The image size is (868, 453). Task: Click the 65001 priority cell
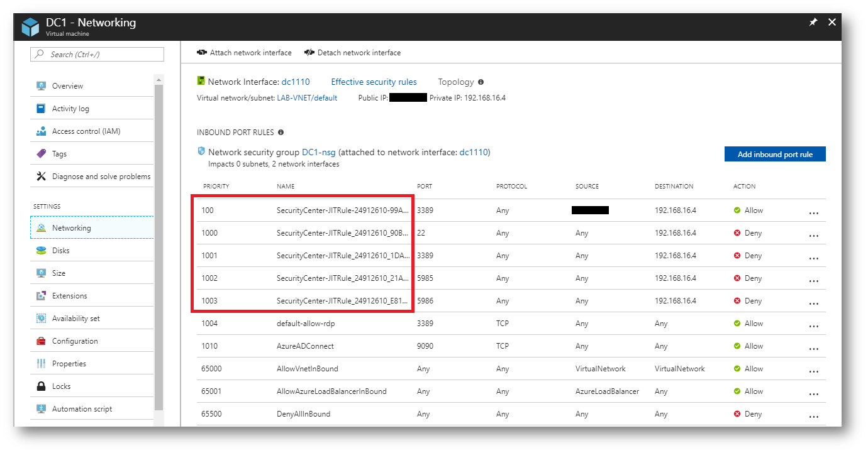point(212,391)
